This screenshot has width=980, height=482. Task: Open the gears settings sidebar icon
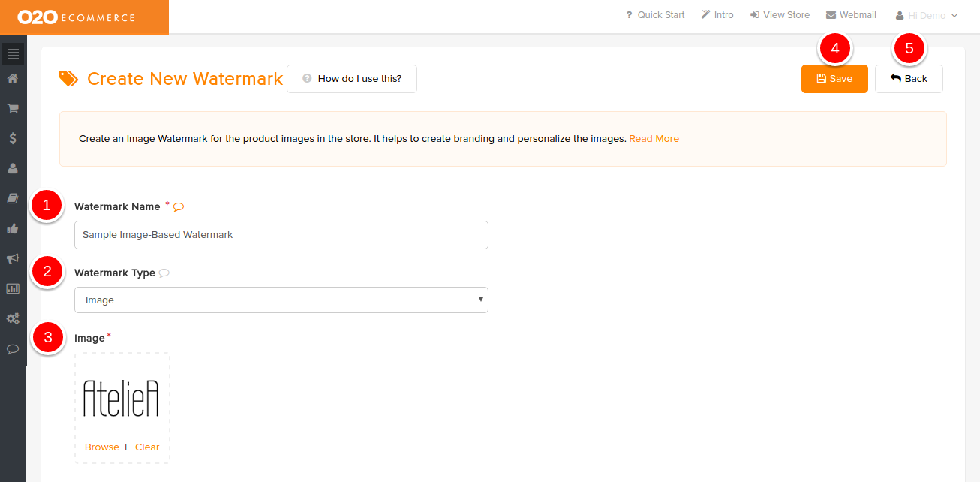point(13,318)
